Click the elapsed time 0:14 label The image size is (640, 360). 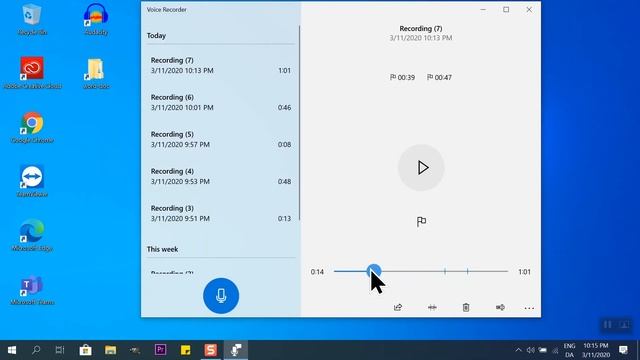317,272
